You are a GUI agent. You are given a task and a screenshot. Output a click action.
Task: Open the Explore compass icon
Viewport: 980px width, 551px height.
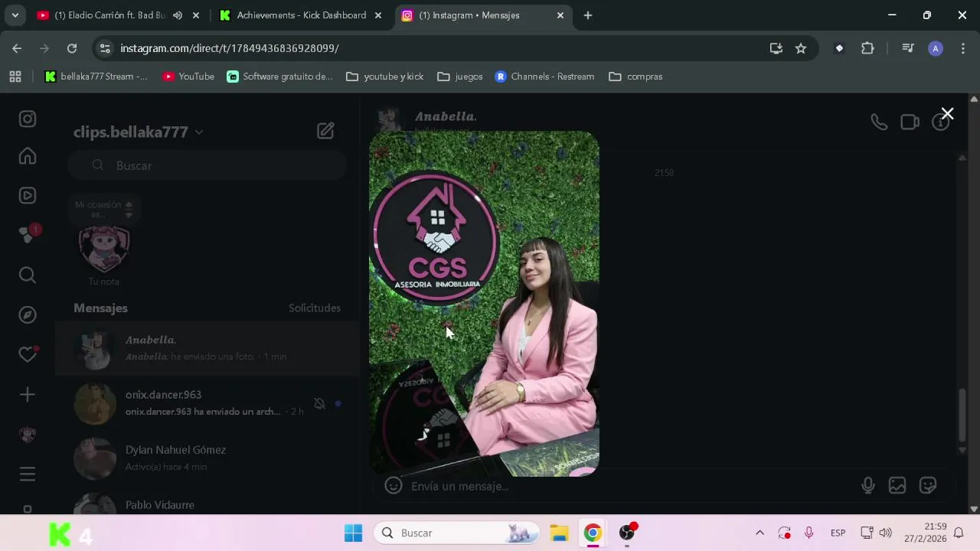pyautogui.click(x=28, y=315)
